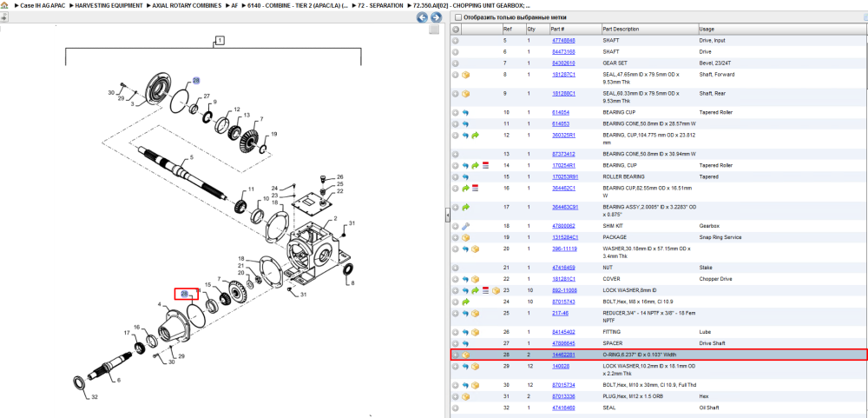The width and height of the screenshot is (868, 418).
Task: Expand row 7 GEAR SET plus button
Action: click(x=456, y=63)
